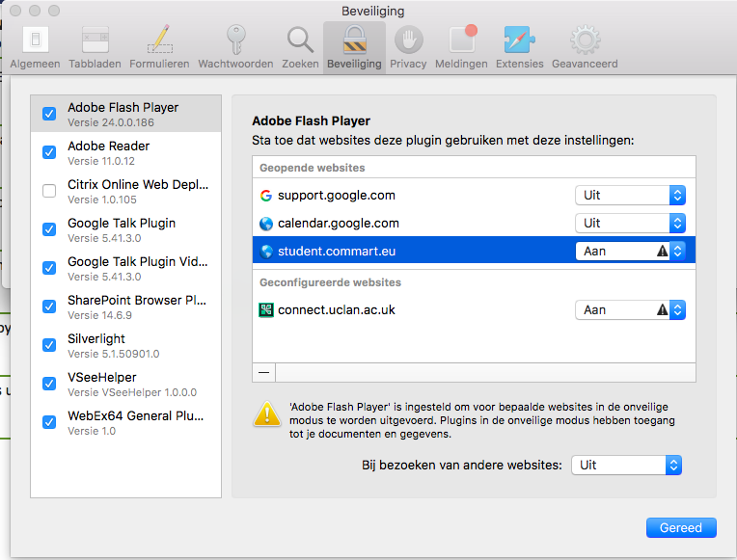Click the connect.uclan.ac.uk site icon
Screen dimensions: 737x560
tap(266, 310)
